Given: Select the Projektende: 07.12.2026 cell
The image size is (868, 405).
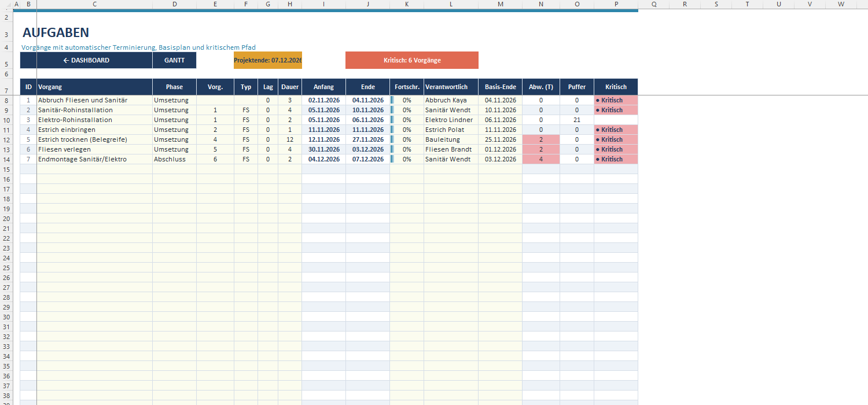Looking at the screenshot, I should point(268,60).
